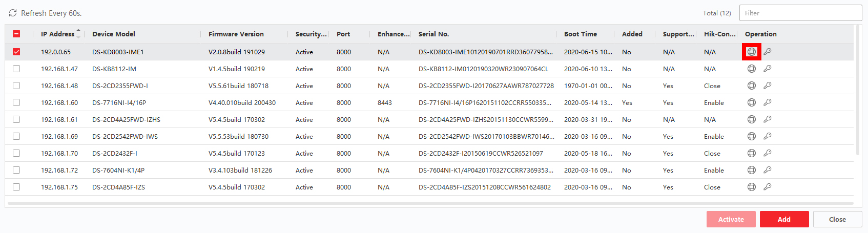Open globe icon for 192.168.1.60 NVR

pos(751,102)
